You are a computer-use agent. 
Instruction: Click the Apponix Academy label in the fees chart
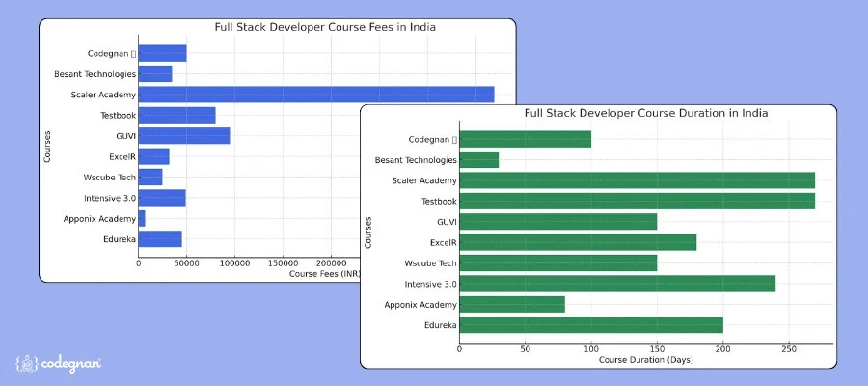tap(99, 219)
